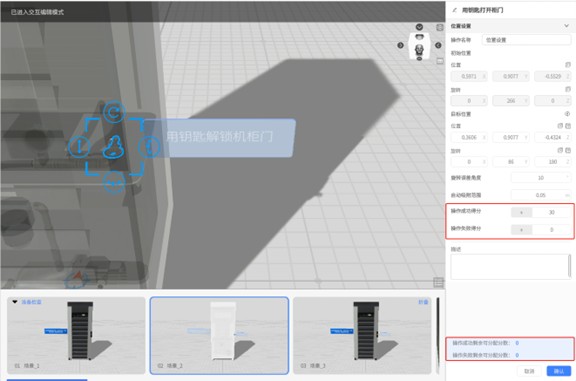
Task: Click the copy icon for initial position row
Action: pyautogui.click(x=568, y=65)
